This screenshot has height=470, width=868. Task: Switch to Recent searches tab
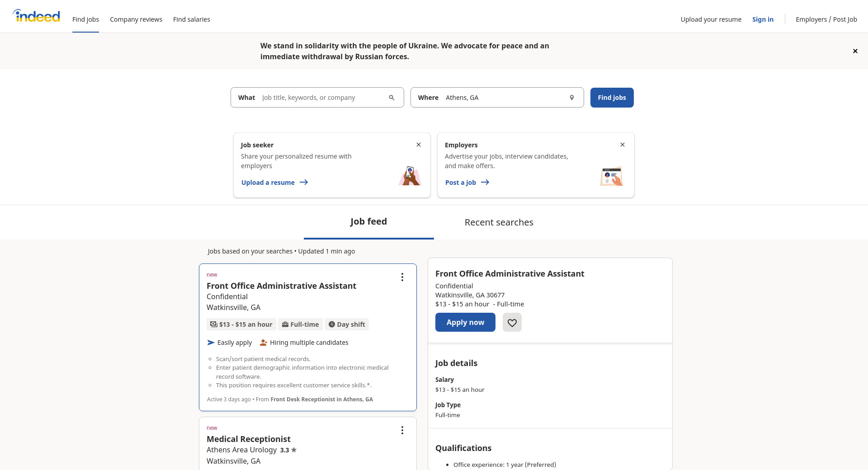[499, 222]
